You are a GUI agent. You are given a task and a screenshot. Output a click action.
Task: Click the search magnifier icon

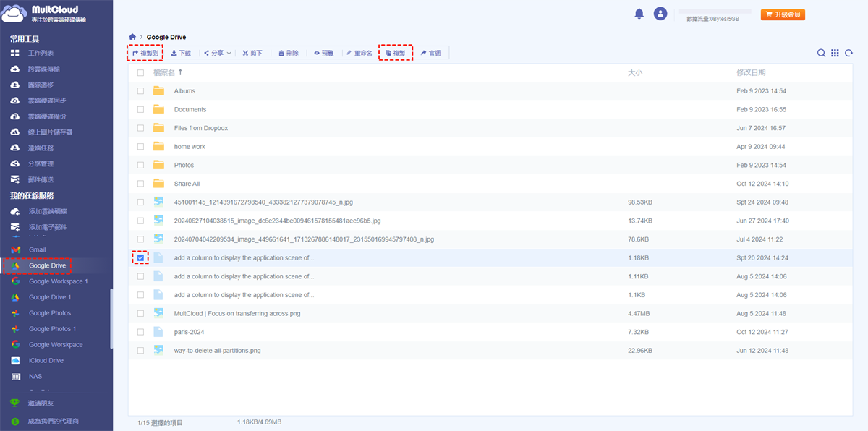[821, 53]
